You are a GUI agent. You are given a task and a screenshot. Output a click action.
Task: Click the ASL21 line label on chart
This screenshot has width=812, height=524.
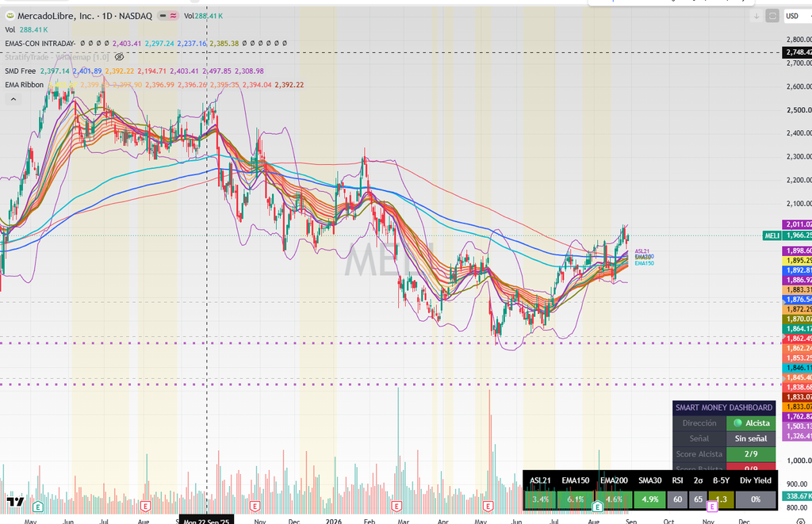coord(642,251)
